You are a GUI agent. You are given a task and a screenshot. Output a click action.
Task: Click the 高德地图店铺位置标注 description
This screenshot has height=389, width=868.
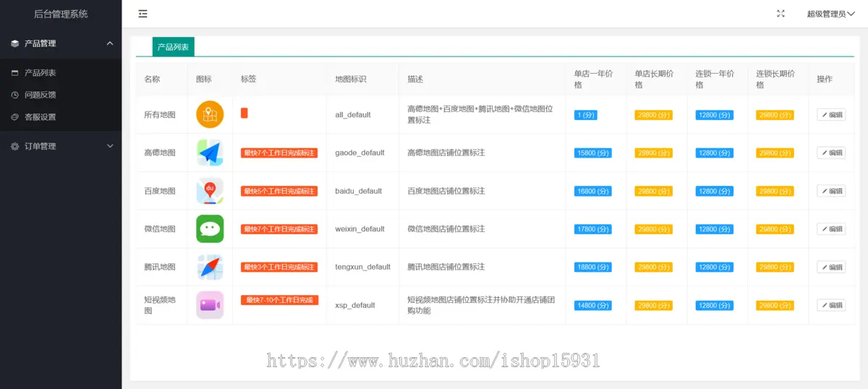click(x=446, y=153)
